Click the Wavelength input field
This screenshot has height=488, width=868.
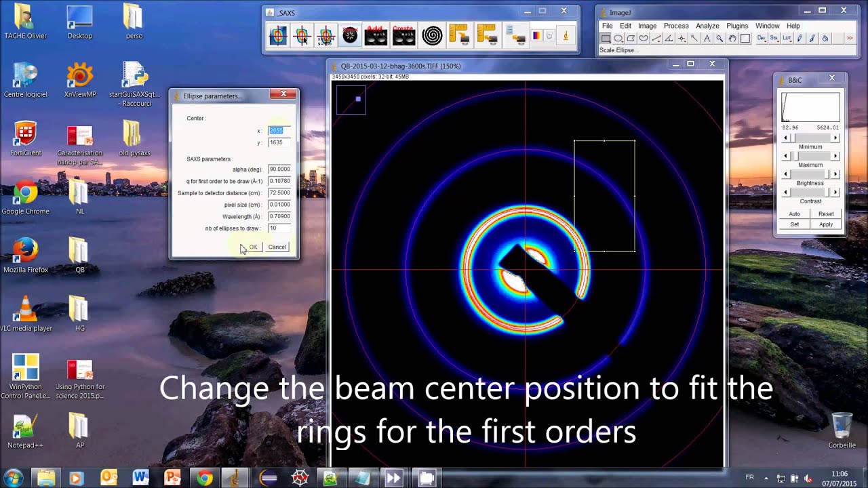pyautogui.click(x=279, y=216)
